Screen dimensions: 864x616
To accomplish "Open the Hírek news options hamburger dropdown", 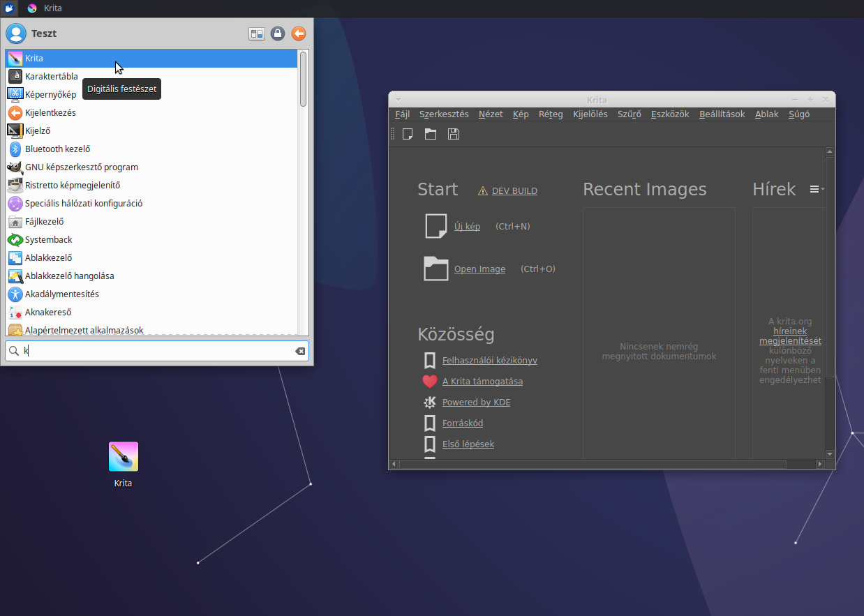I will tap(817, 189).
